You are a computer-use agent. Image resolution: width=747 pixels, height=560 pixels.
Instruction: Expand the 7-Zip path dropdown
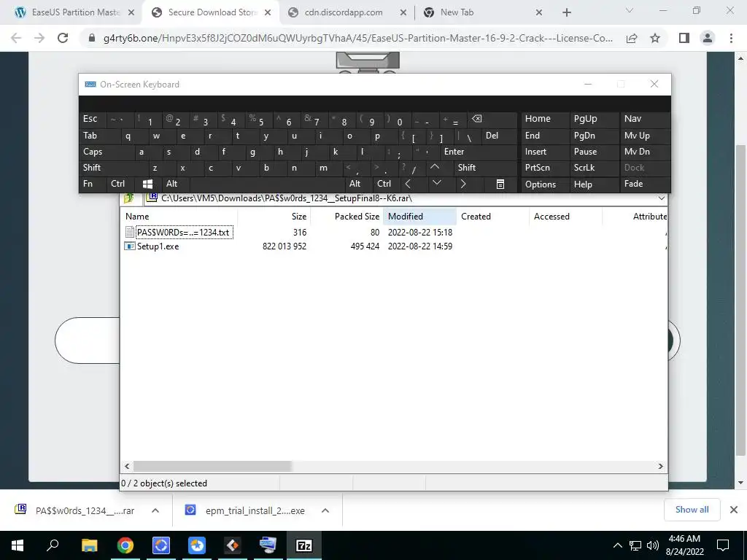(661, 198)
